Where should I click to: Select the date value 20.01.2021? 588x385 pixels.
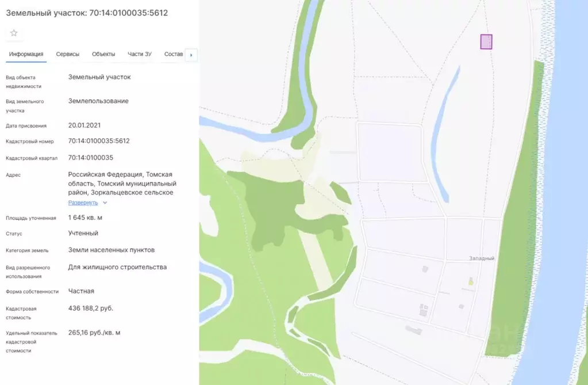pyautogui.click(x=84, y=125)
